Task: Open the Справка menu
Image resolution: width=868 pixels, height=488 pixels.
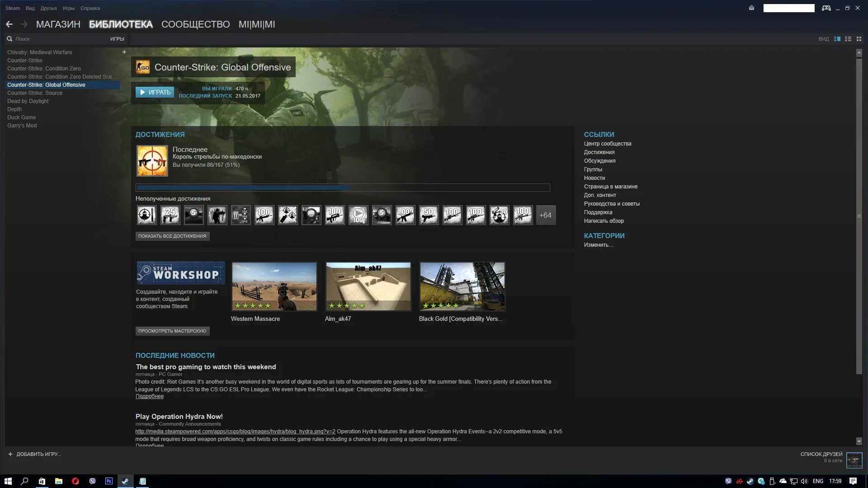Action: [90, 8]
